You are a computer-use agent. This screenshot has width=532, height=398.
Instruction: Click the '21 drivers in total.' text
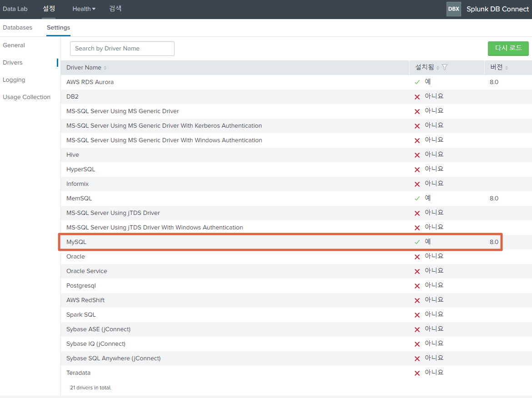pyautogui.click(x=90, y=388)
